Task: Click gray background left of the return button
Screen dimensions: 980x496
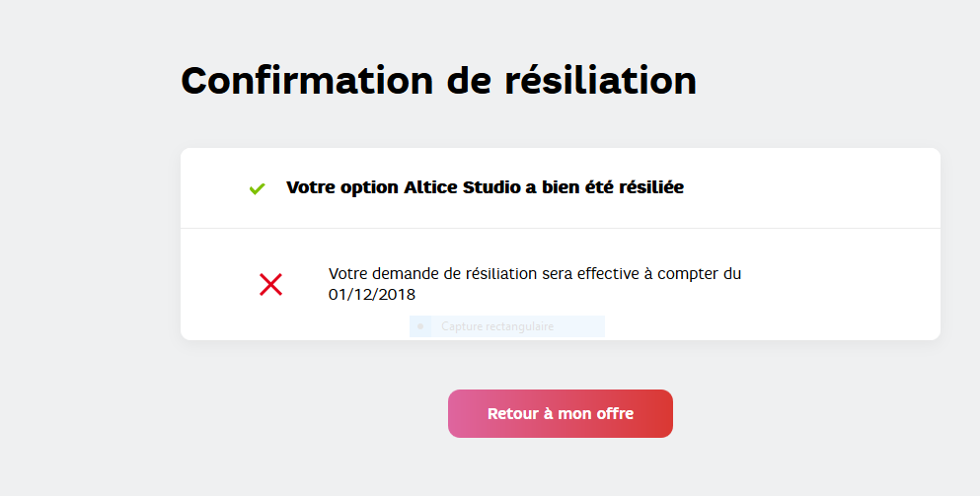Action: 296,413
